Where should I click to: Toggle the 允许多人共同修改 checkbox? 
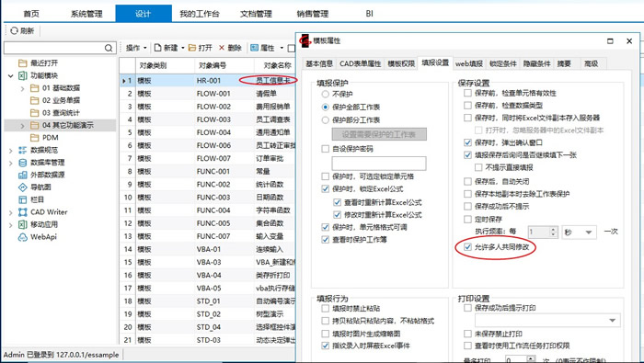[467, 247]
